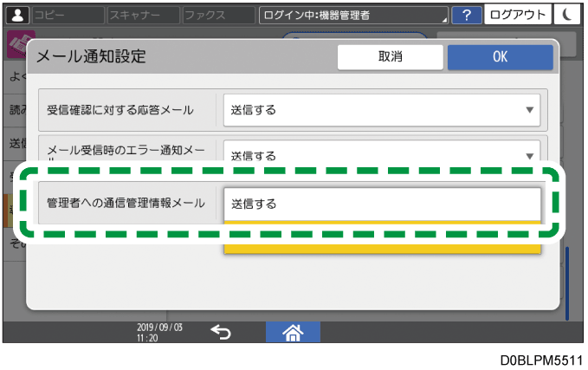Tap the user login icon

17,15
